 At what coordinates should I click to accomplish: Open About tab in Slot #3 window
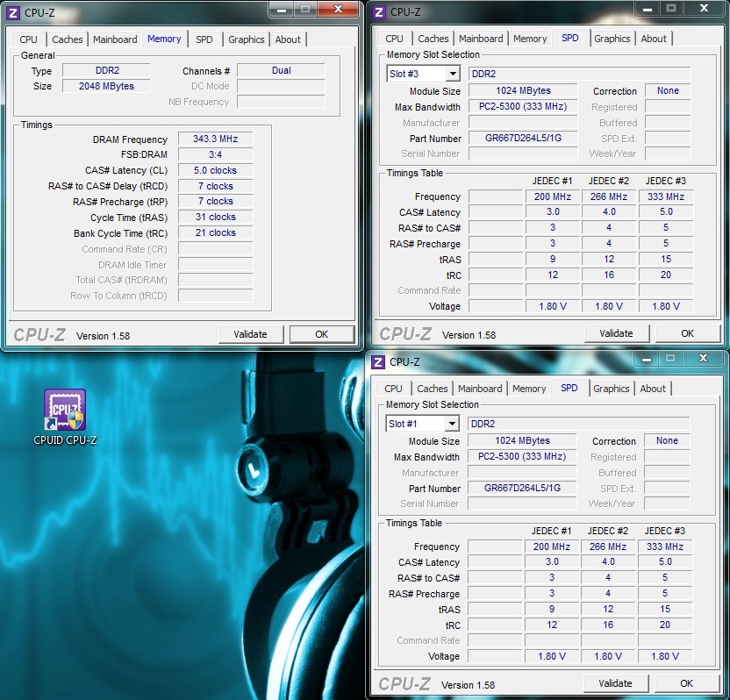coord(654,39)
